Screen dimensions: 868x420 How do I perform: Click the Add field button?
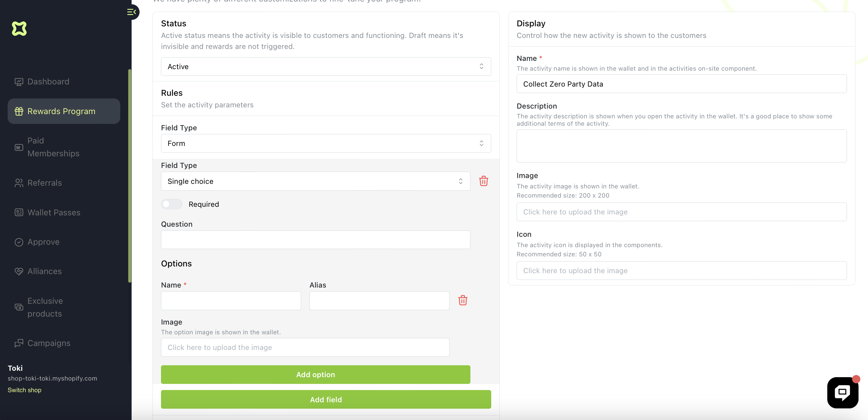pos(326,400)
